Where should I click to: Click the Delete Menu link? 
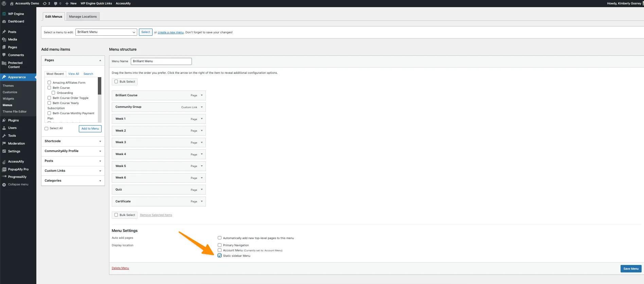coord(120,268)
